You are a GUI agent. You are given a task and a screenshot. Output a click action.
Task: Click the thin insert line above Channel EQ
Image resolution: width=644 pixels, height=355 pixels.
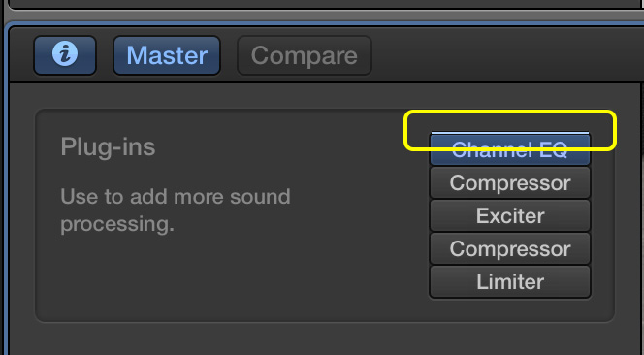click(x=510, y=133)
